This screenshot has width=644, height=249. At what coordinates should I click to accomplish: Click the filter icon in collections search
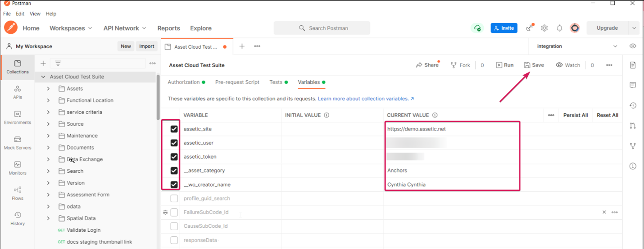[x=58, y=63]
